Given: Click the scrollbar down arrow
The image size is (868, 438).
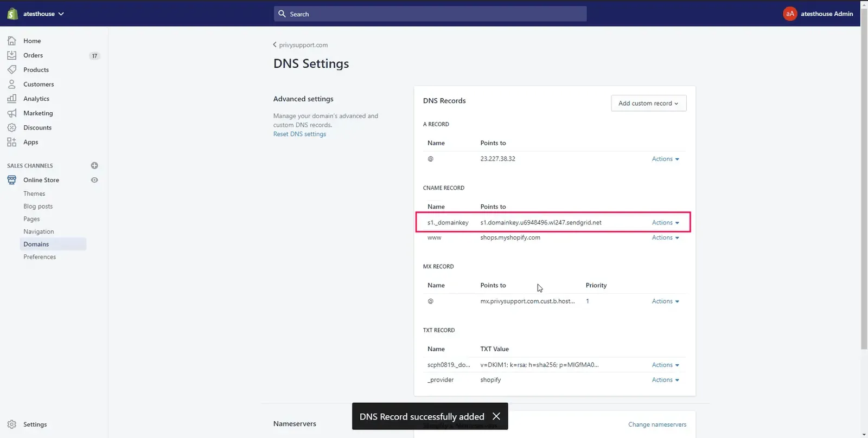Looking at the screenshot, I should point(864,434).
